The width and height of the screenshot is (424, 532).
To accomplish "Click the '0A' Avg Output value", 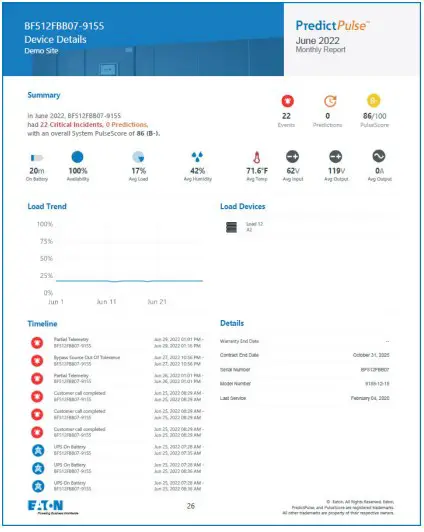I will [x=379, y=171].
